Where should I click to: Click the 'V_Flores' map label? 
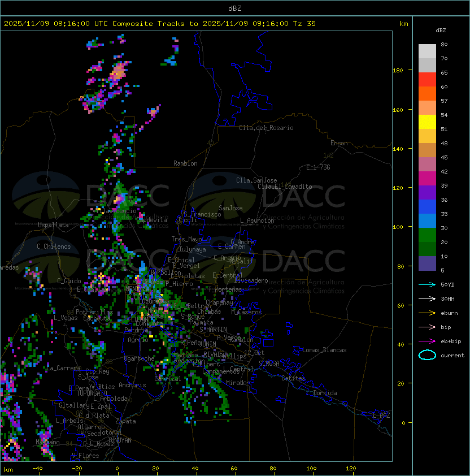click(85, 456)
